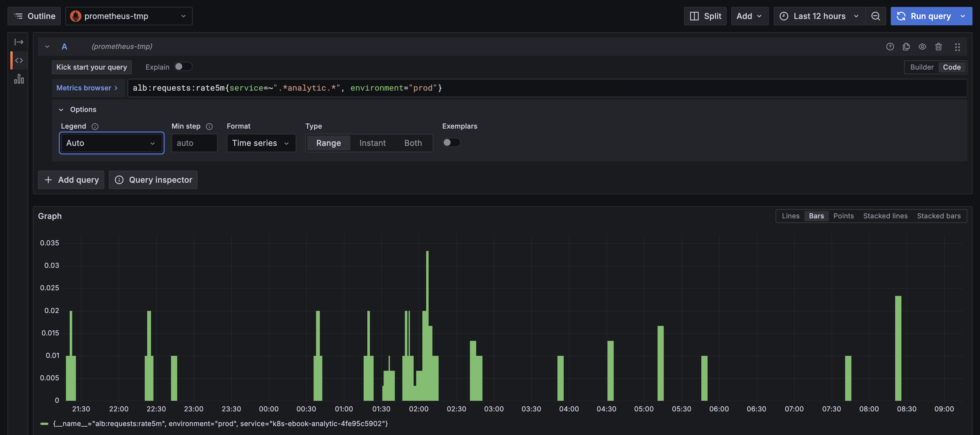Click the split panes icon

[694, 16]
